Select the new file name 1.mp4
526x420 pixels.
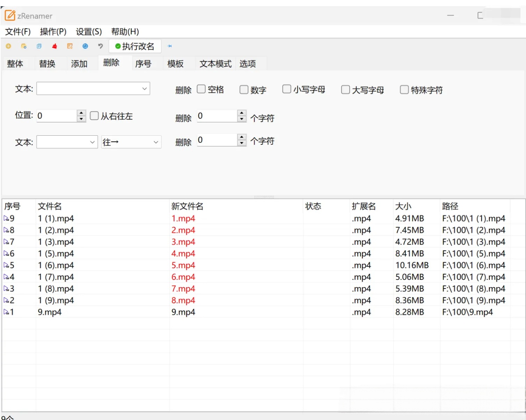coord(183,218)
